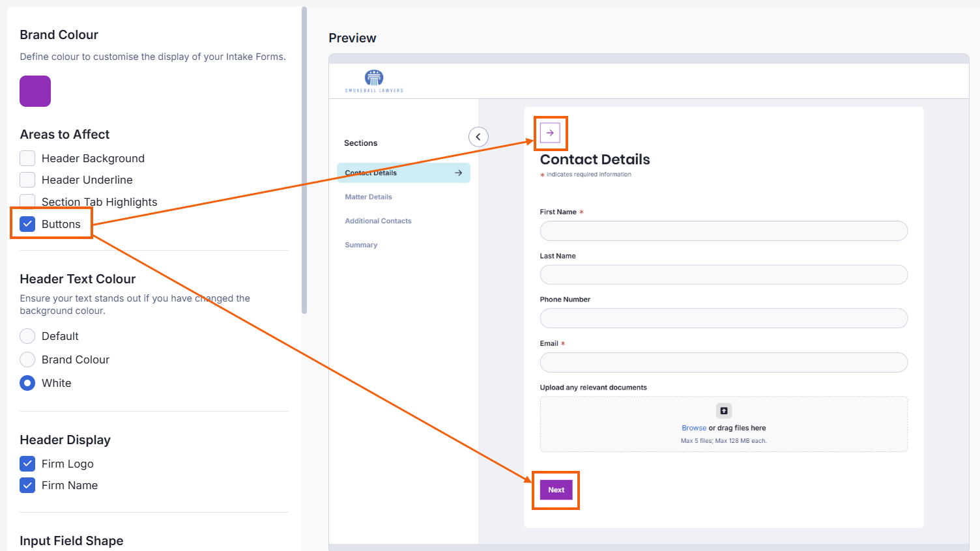Disable the Firm Logo checkbox
Viewport: 980px width, 551px height.
[x=27, y=464]
